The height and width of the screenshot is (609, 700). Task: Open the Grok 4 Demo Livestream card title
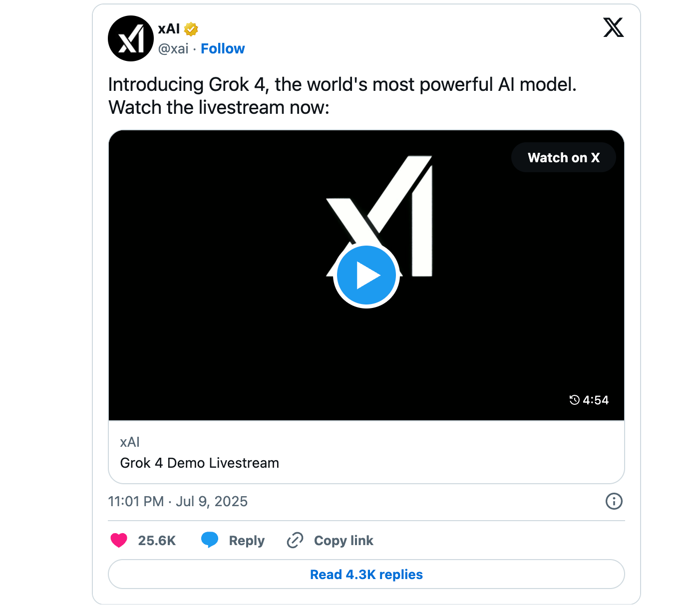coord(199,463)
